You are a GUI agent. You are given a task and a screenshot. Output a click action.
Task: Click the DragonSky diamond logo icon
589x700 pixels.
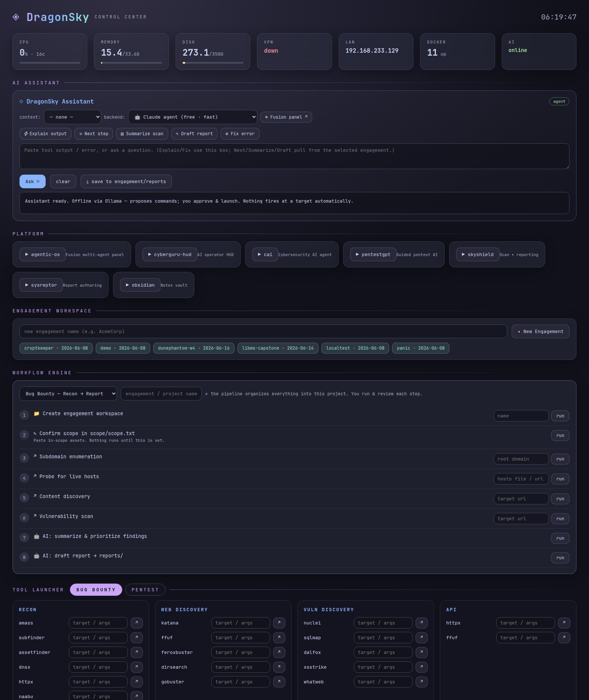(x=16, y=17)
